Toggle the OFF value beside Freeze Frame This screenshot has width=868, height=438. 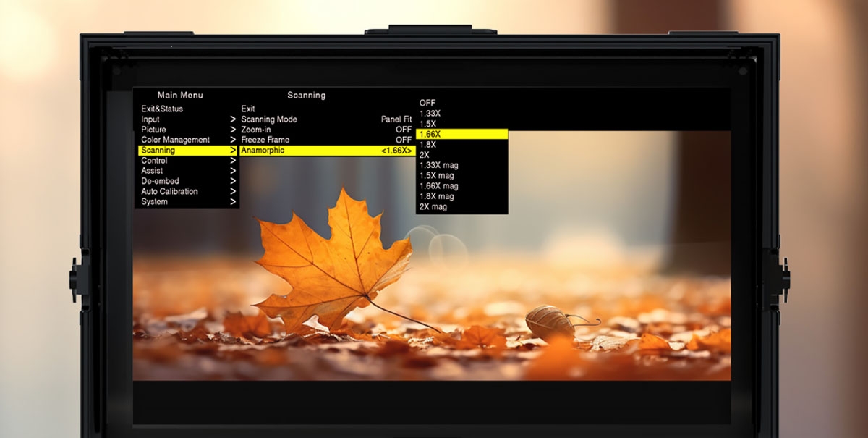tap(404, 140)
